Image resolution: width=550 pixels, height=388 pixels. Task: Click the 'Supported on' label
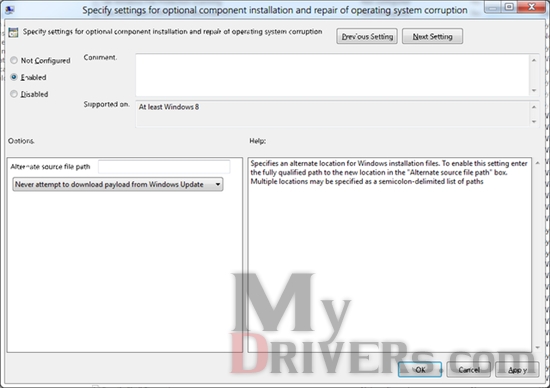(x=106, y=104)
